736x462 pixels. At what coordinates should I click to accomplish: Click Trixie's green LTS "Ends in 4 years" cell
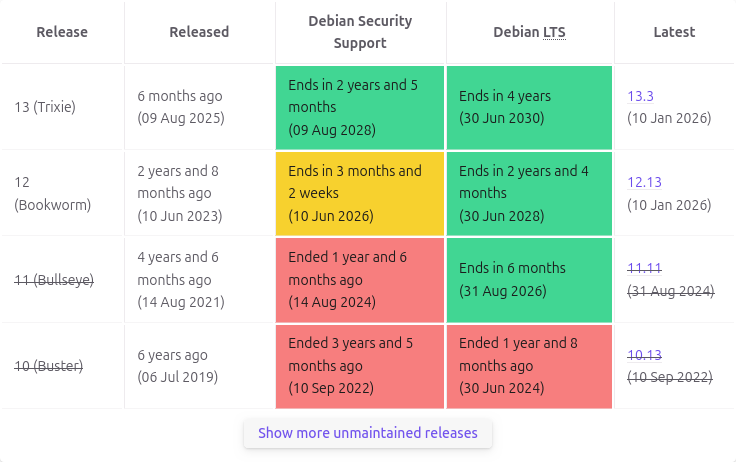click(x=529, y=107)
